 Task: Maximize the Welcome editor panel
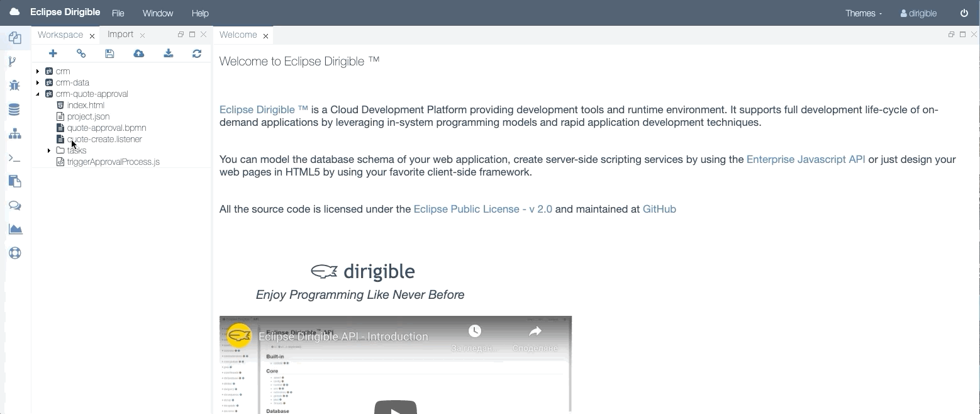(x=962, y=35)
